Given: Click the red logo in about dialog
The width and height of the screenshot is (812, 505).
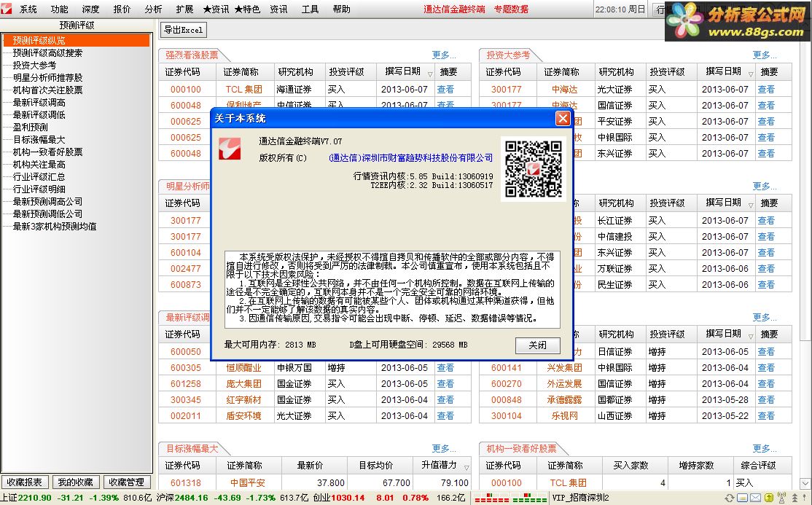Looking at the screenshot, I should click(x=230, y=148).
